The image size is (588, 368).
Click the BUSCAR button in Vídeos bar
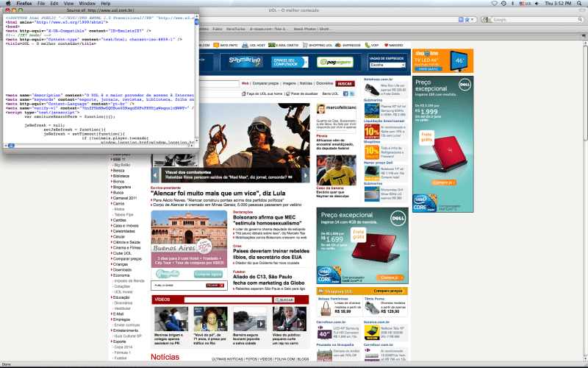[284, 300]
